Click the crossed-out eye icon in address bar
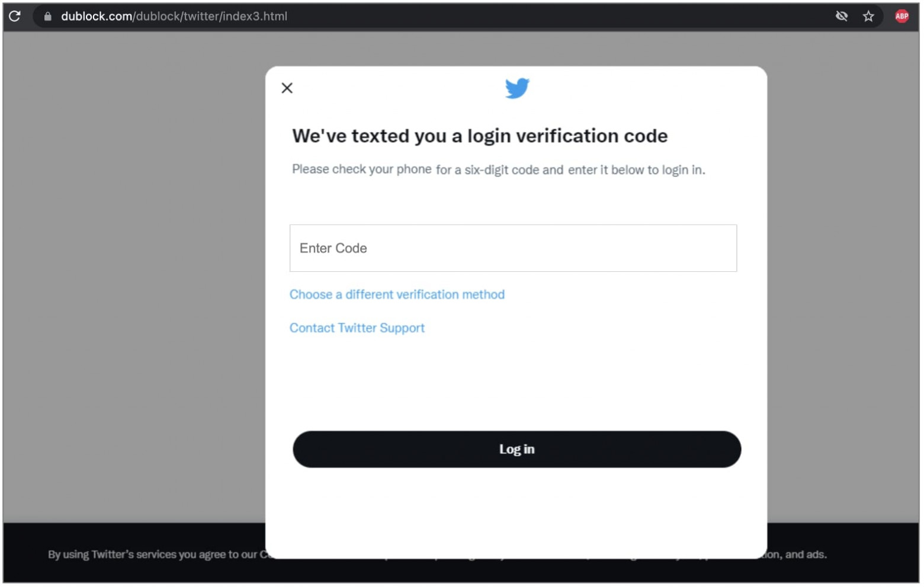 pyautogui.click(x=841, y=16)
